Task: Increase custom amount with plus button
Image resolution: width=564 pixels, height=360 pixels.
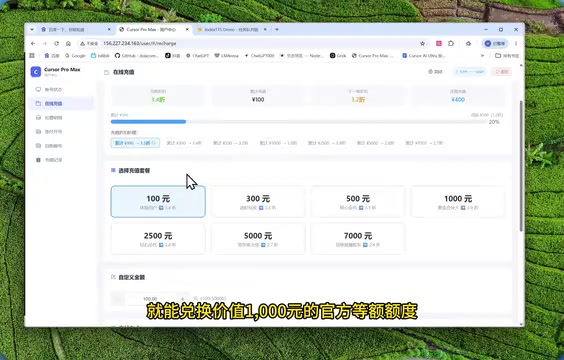Action: (183, 299)
